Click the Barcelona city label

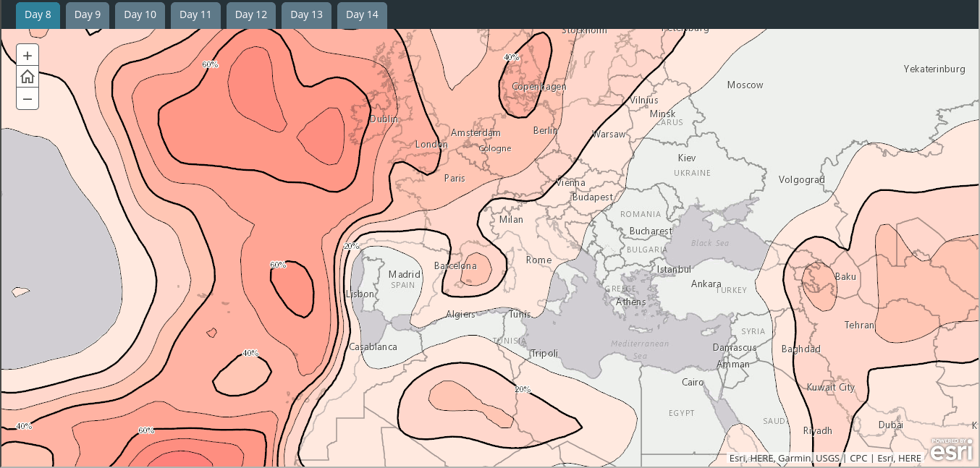(455, 265)
